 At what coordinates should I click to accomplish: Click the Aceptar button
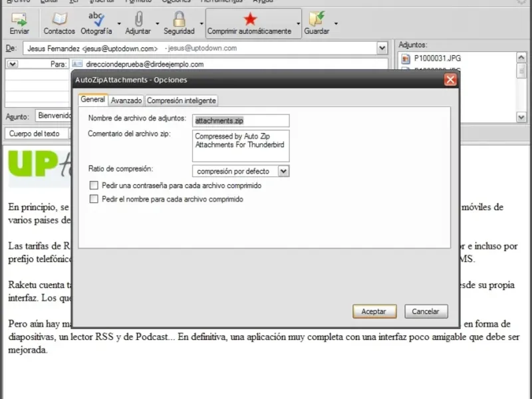[374, 311]
